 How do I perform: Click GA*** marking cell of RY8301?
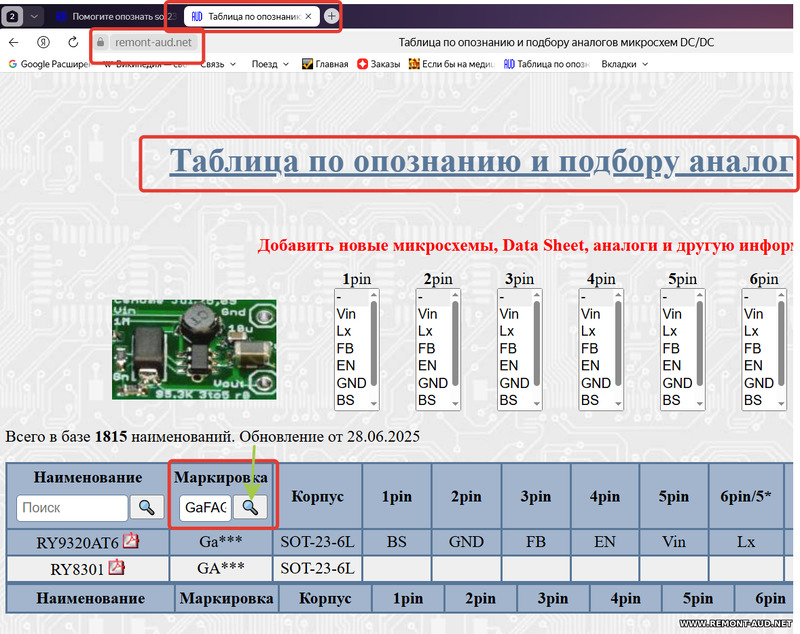pyautogui.click(x=220, y=568)
